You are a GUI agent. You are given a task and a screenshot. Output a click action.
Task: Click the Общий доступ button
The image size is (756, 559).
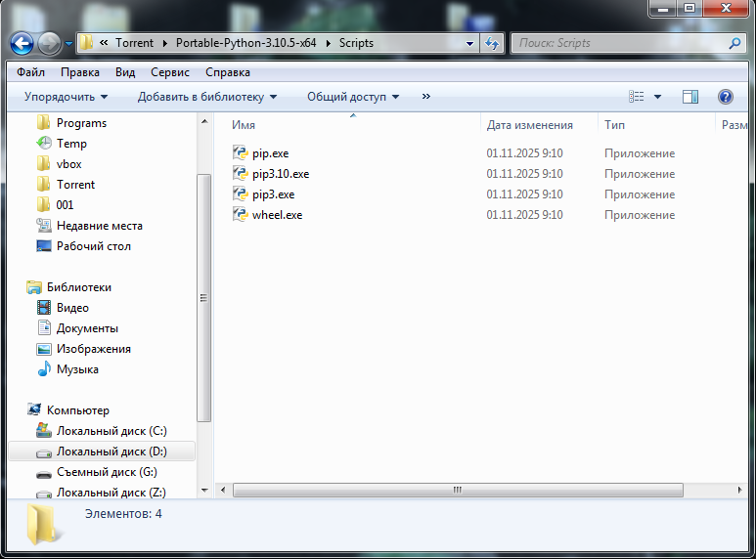tap(353, 97)
